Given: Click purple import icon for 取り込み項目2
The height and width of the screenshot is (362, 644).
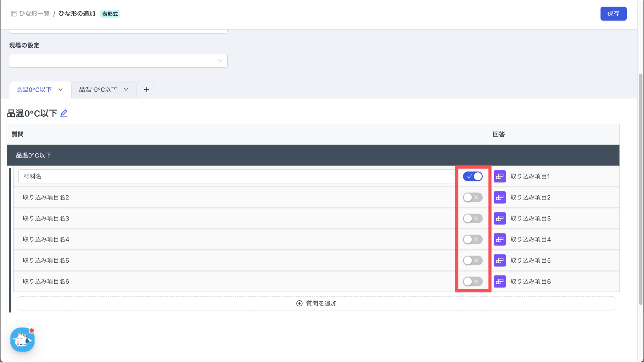Looking at the screenshot, I should [499, 198].
